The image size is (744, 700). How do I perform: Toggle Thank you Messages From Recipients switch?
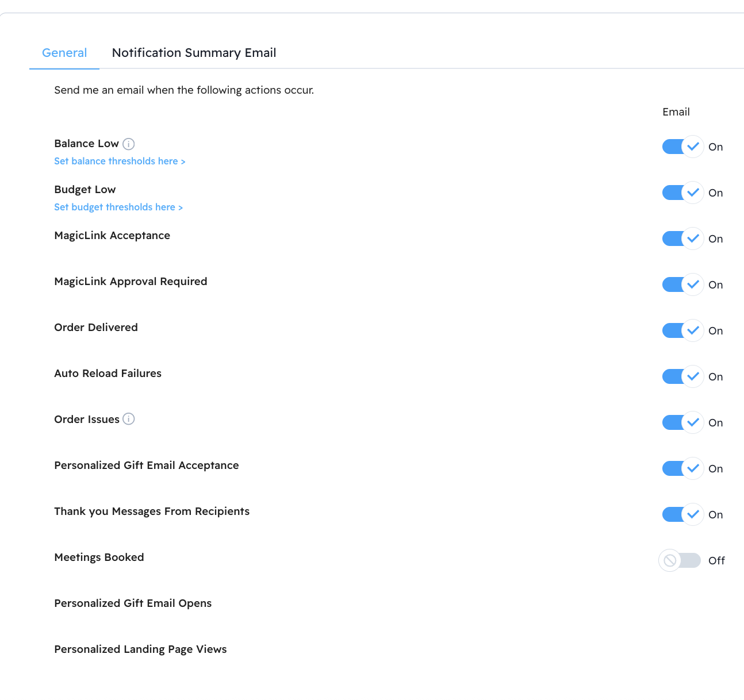682,514
